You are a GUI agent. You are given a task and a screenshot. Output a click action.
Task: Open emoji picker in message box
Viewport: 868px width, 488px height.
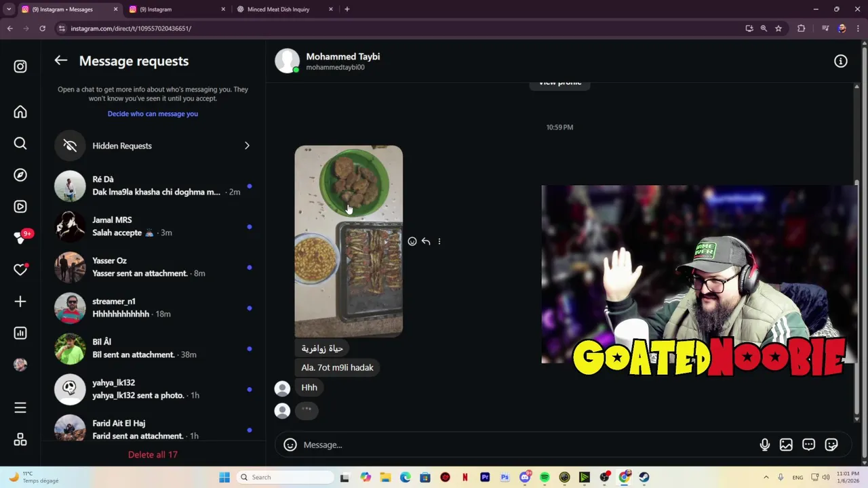290,445
